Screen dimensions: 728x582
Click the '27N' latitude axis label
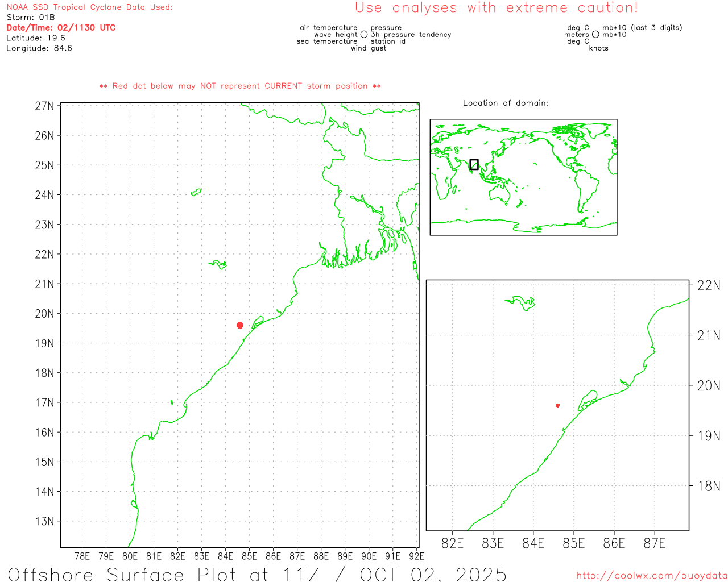44,106
